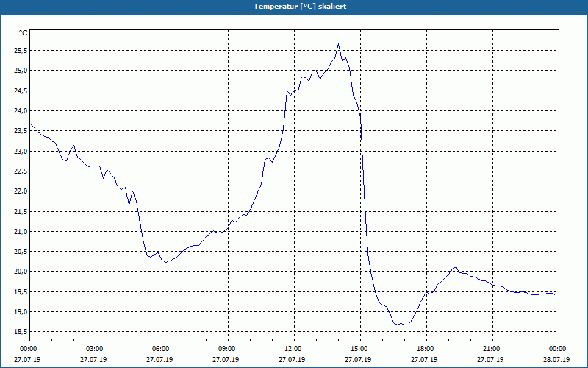588x368 pixels.
Task: Click the '09:00' time label
Action: (x=228, y=349)
